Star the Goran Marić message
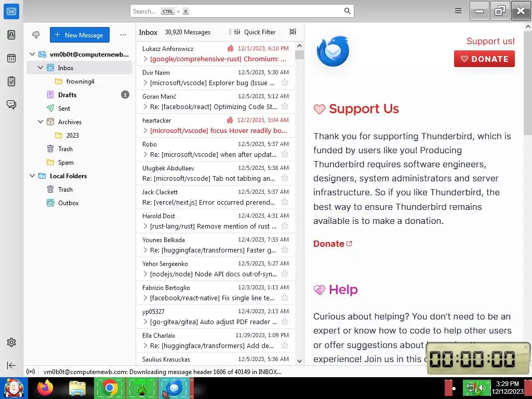 (285, 107)
